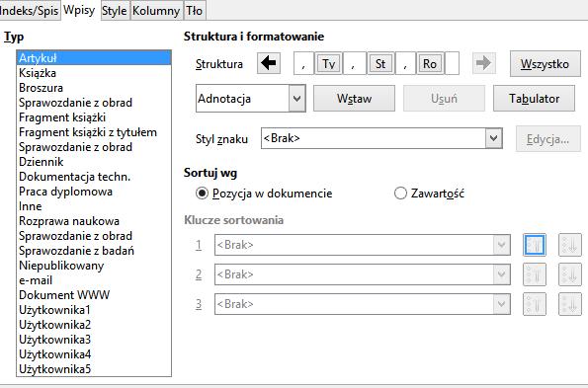Select Artykuł in the Typ list
The height and width of the screenshot is (388, 588).
[x=94, y=58]
